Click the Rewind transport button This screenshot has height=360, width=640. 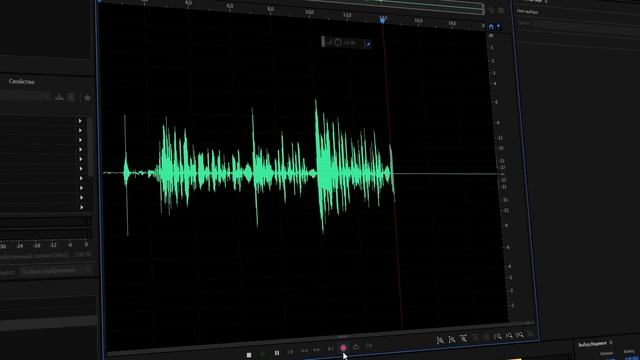pyautogui.click(x=304, y=351)
